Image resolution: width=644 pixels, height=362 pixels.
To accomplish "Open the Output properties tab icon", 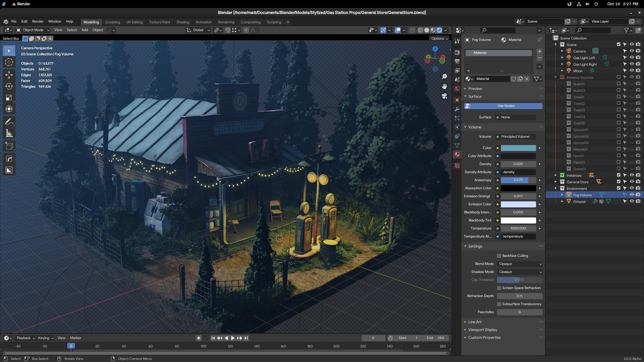I will pyautogui.click(x=457, y=61).
